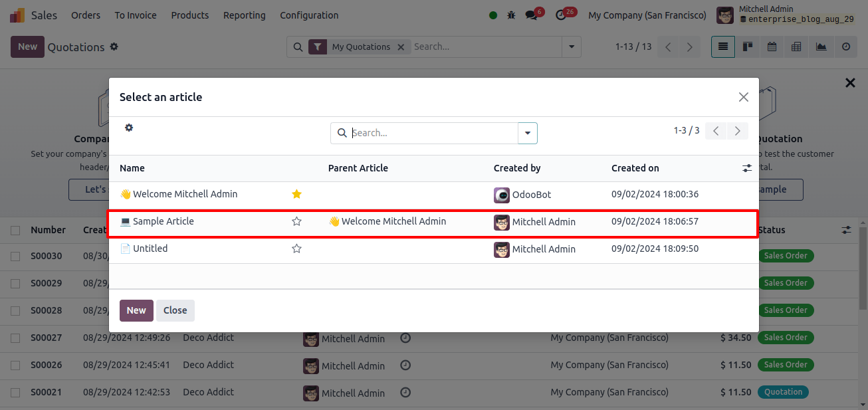Sort articles by Parent Article column
The width and height of the screenshot is (868, 410).
coord(358,168)
